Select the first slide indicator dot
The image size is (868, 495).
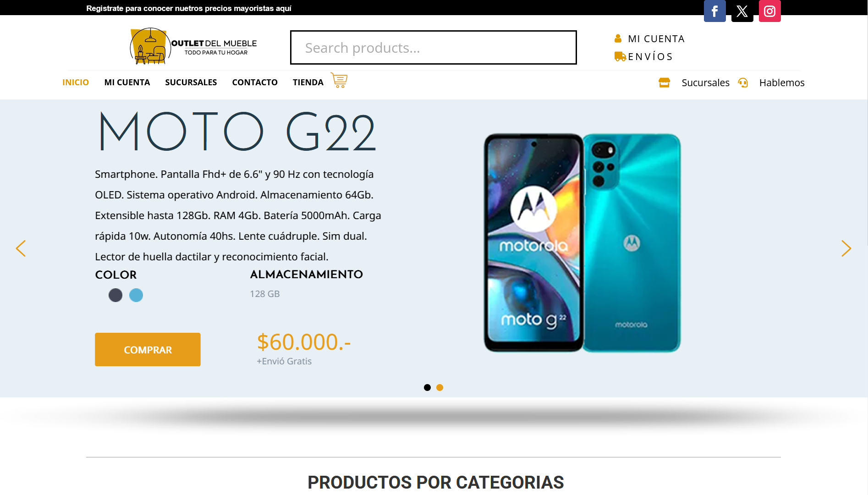[427, 388]
